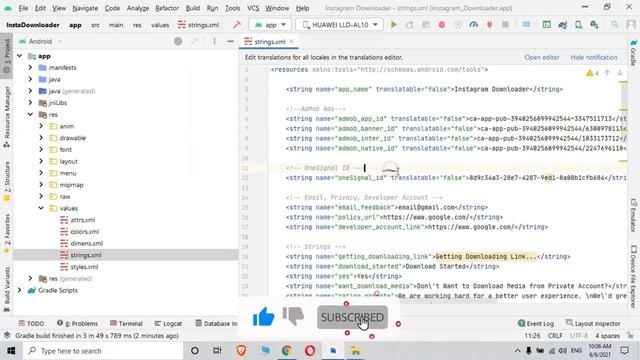Open the Build menu
The height and width of the screenshot is (360, 640).
(193, 8)
